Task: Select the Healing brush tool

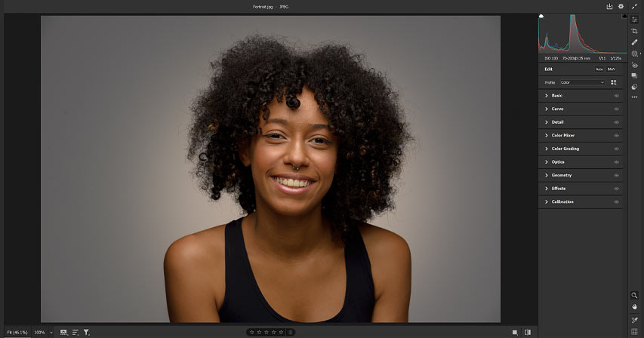Action: coord(634,42)
